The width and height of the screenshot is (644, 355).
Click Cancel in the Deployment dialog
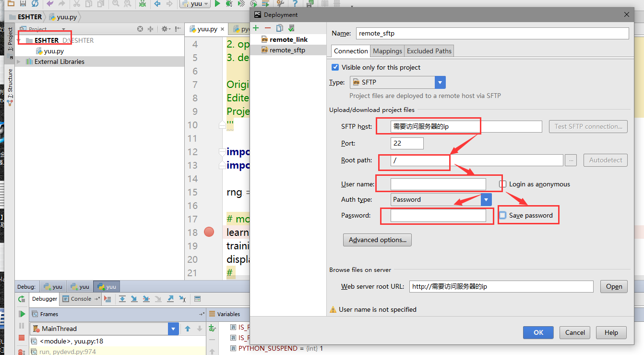click(x=575, y=332)
